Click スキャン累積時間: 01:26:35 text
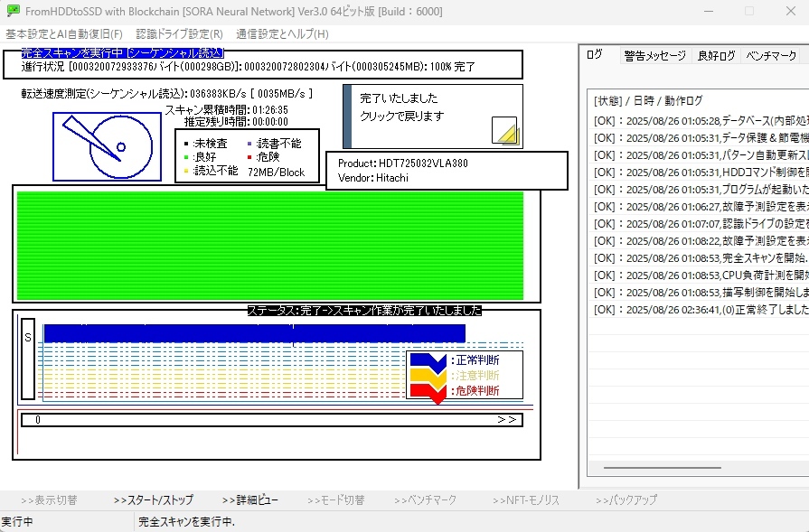The height and width of the screenshot is (532, 809). point(227,110)
